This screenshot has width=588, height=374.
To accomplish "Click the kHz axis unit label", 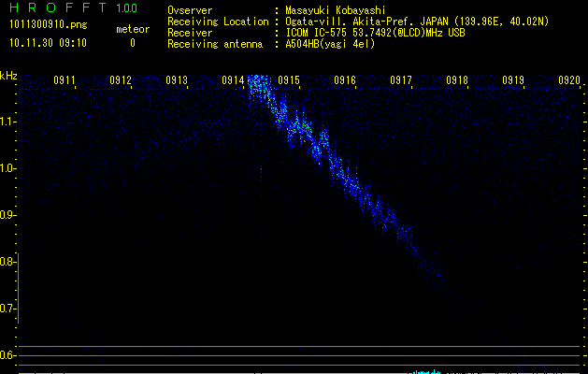I will (8, 76).
